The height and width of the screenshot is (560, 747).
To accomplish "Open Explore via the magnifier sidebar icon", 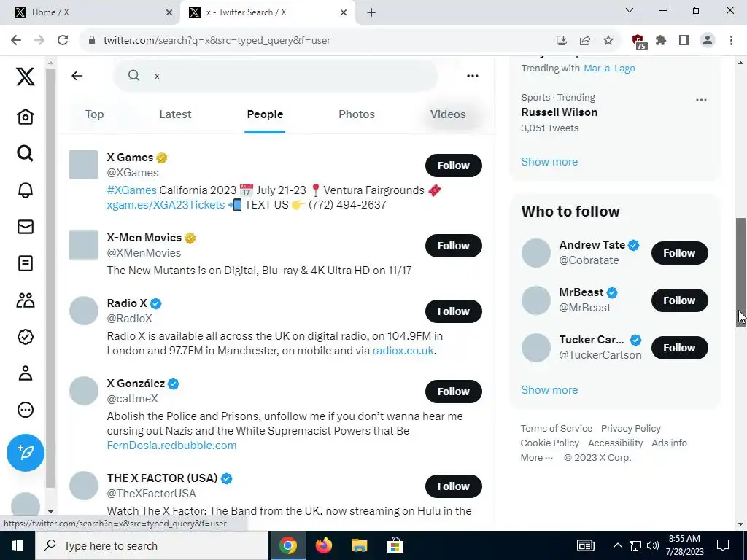I will (26, 153).
